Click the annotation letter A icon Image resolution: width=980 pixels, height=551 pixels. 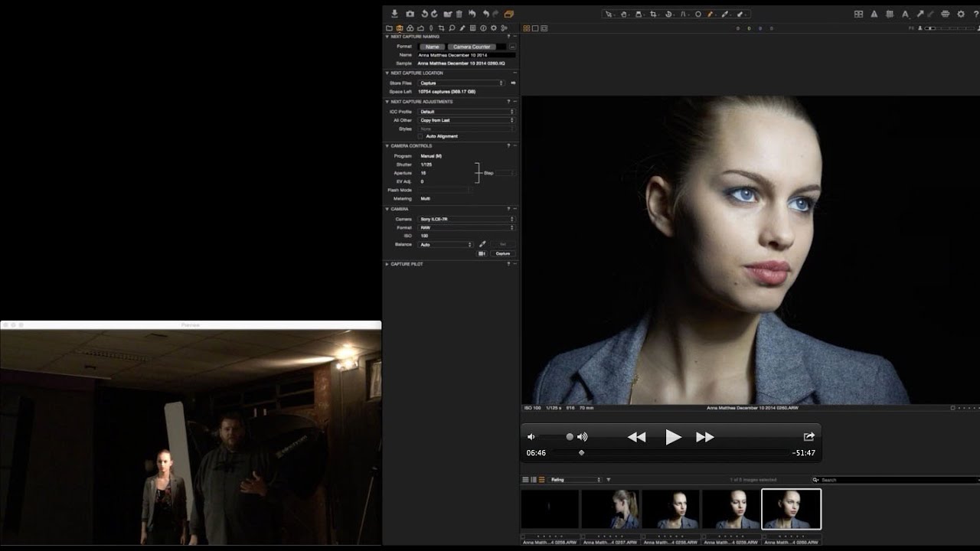(906, 14)
